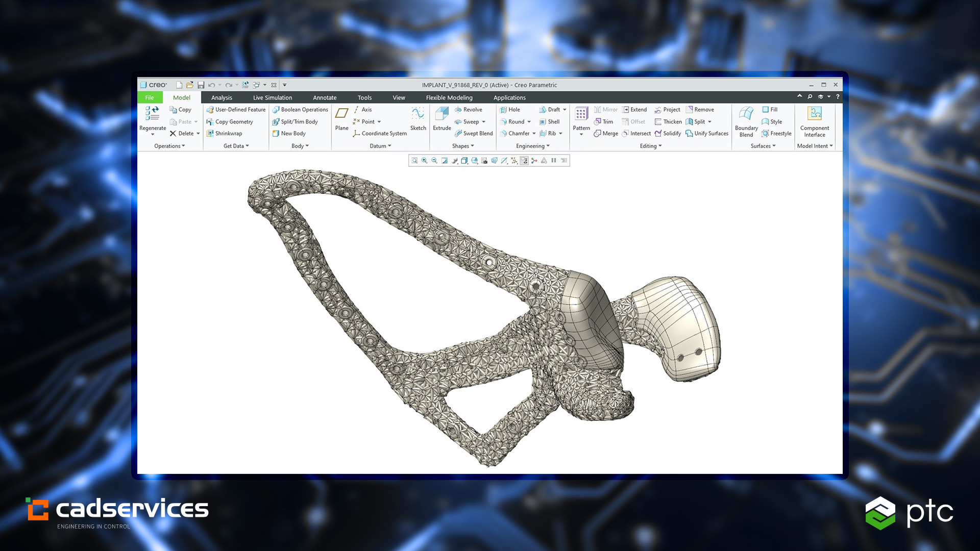Click the Repaint icon in graphics toolbar
Viewport: 980px width, 551px height.
[445, 161]
